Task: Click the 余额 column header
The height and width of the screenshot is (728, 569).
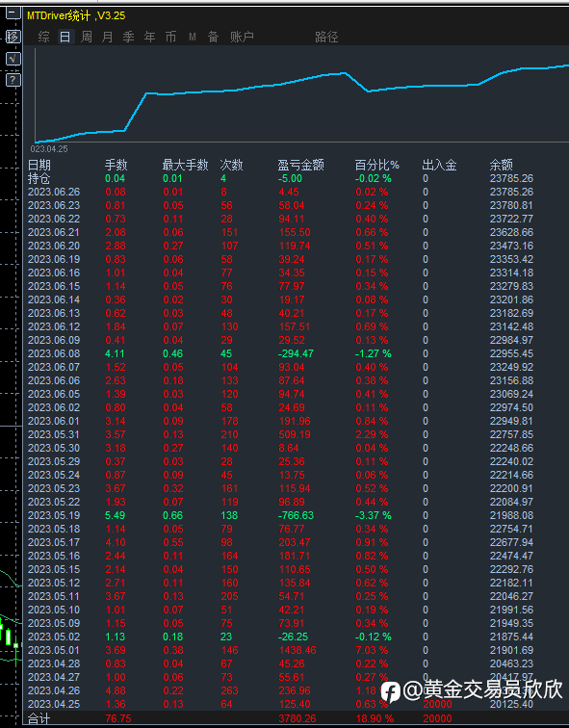Action: pos(502,165)
